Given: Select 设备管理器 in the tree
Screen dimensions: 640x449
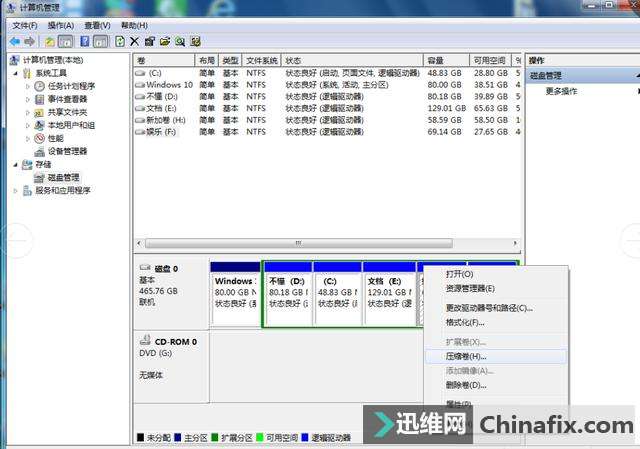Looking at the screenshot, I should tap(67, 151).
